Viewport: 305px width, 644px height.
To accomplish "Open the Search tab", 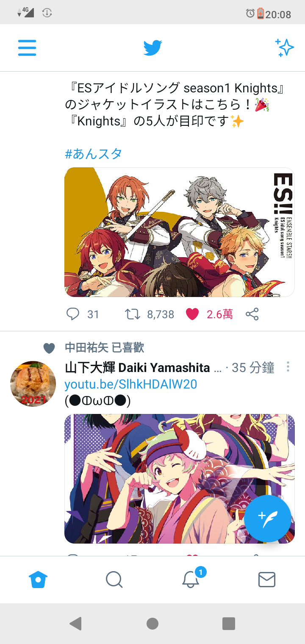I will pos(114,579).
